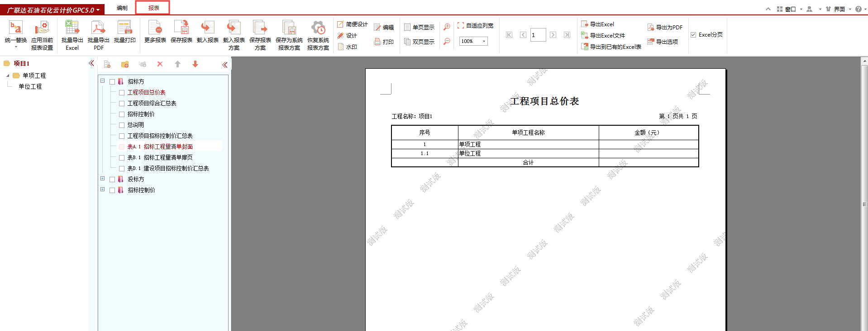Screen dimensions: 868x331
Task: Move report down with the red arrow
Action: point(195,64)
